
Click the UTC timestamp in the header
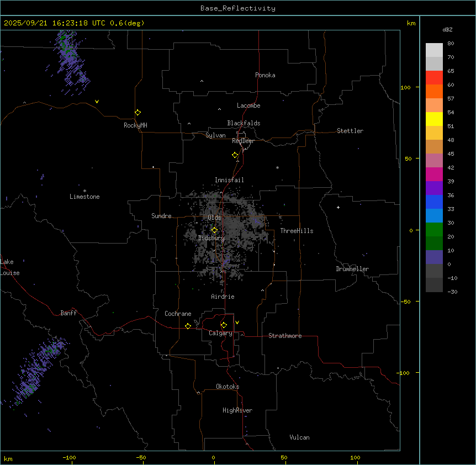coord(74,23)
